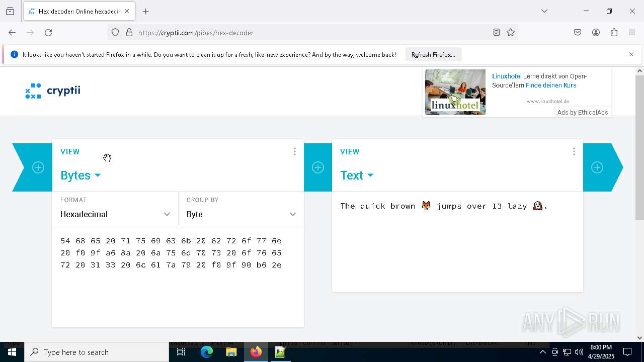
Task: Click the Finde deinen Kurs link
Action: [551, 85]
